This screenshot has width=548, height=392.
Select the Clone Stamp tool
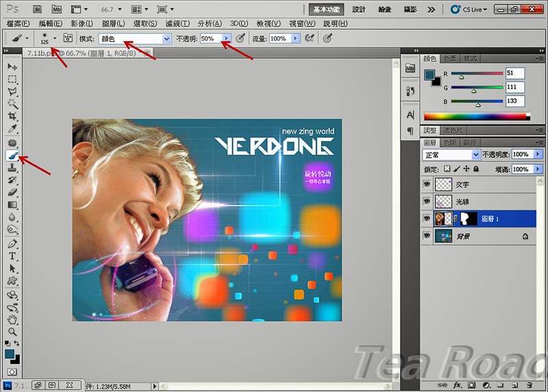tap(12, 167)
